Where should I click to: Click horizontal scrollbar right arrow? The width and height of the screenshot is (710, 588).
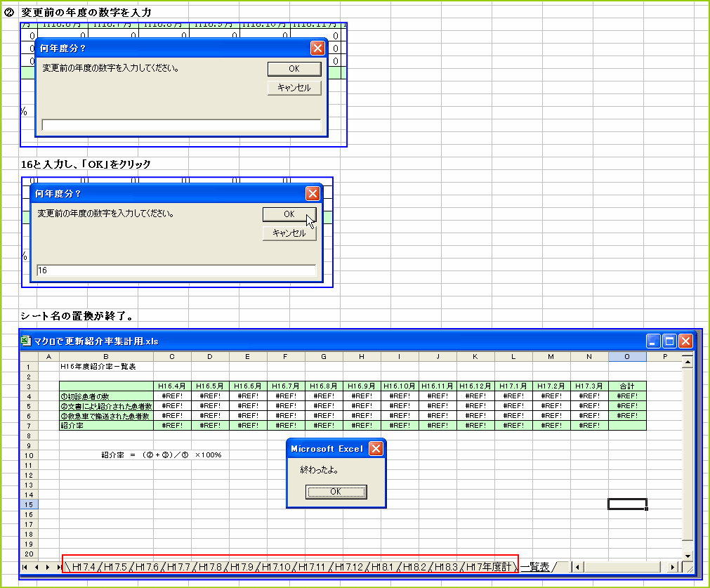(x=673, y=567)
